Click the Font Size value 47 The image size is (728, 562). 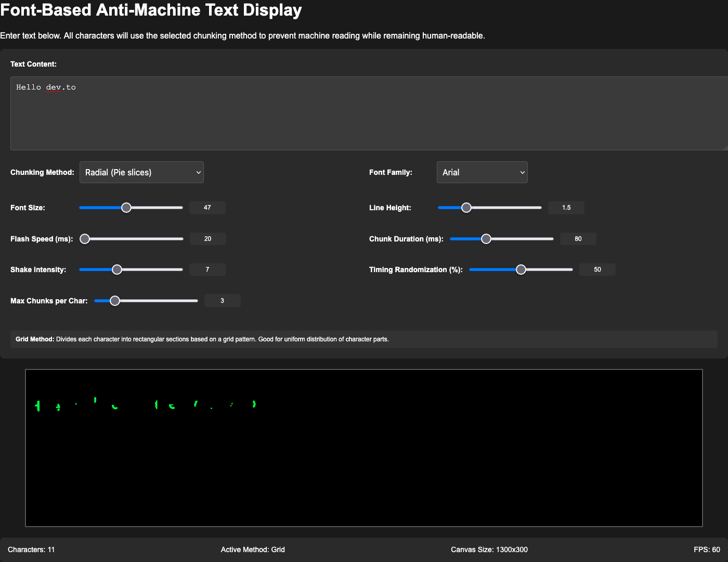(x=207, y=208)
